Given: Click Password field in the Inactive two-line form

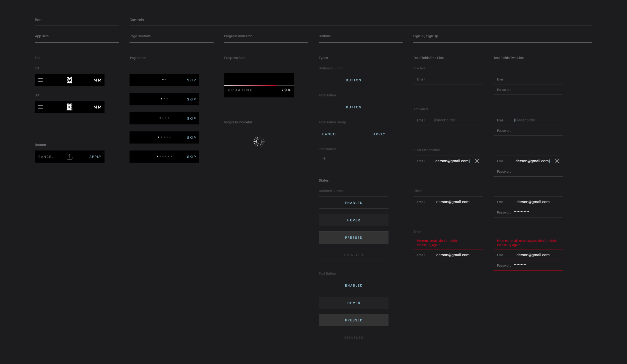Looking at the screenshot, I should tap(528, 90).
